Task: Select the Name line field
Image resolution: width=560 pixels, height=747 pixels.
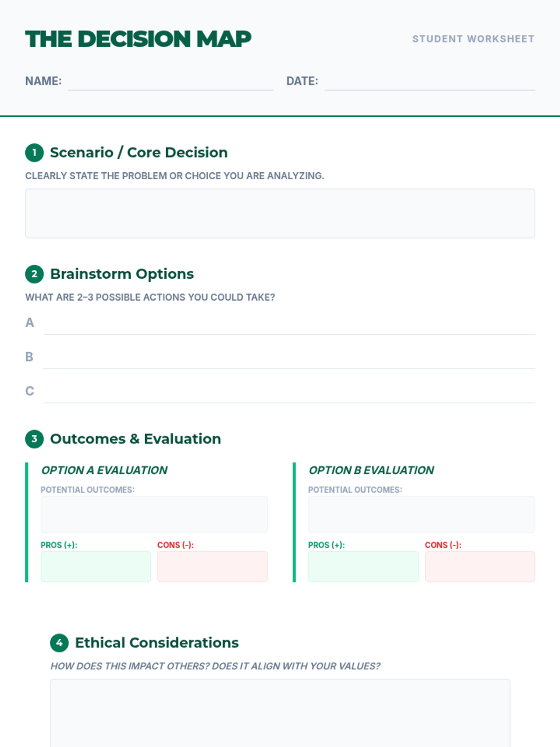Action: point(171,82)
